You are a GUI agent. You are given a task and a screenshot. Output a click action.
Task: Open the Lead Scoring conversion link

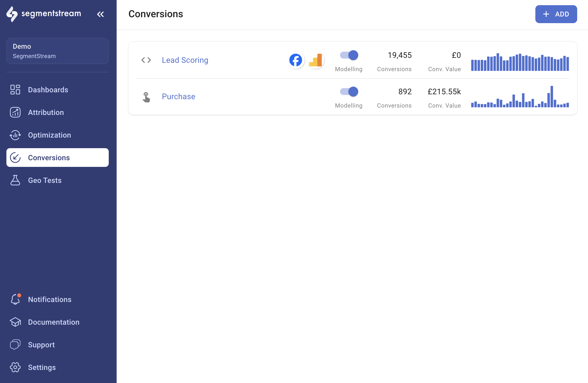pos(185,60)
